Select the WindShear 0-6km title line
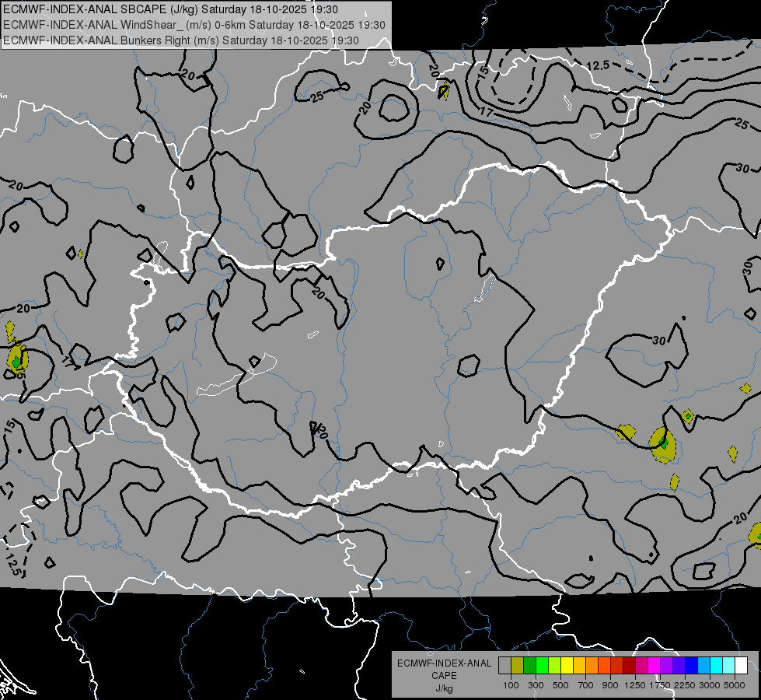Viewport: 761px width, 700px height. click(x=194, y=25)
